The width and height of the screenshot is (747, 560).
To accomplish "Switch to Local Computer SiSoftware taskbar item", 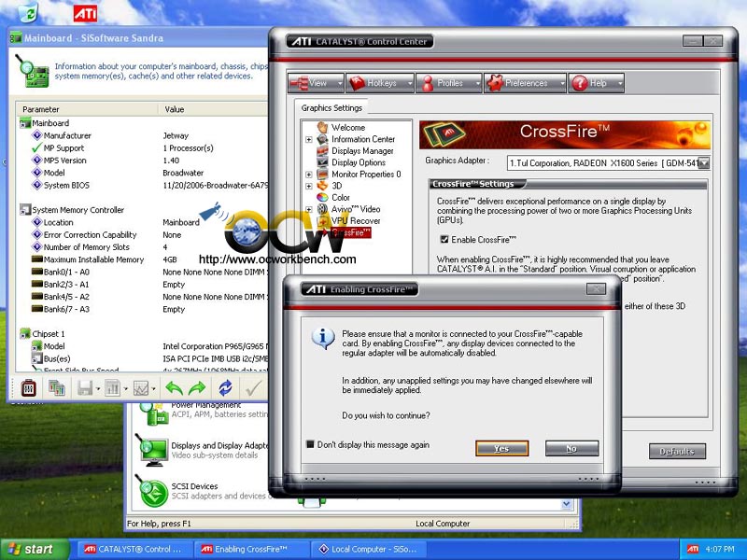I will tap(369, 549).
